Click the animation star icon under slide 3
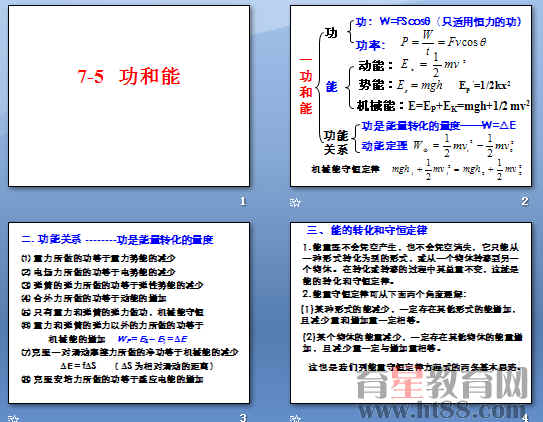 (x=13, y=418)
